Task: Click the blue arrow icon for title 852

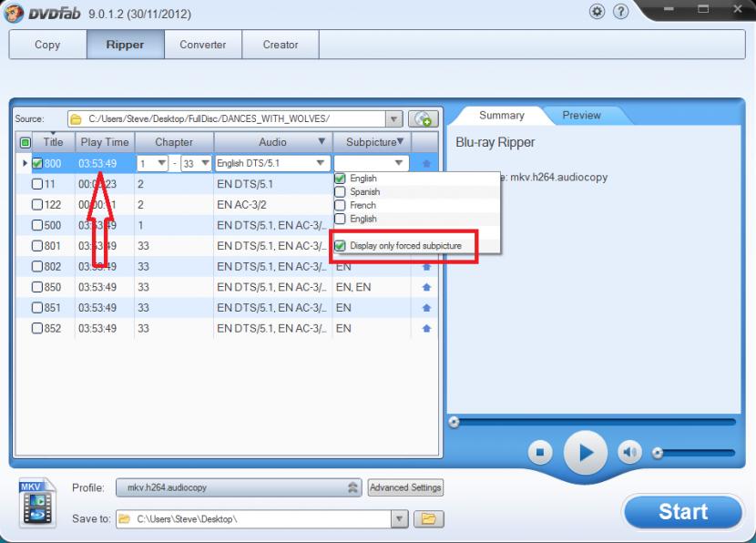Action: point(426,328)
